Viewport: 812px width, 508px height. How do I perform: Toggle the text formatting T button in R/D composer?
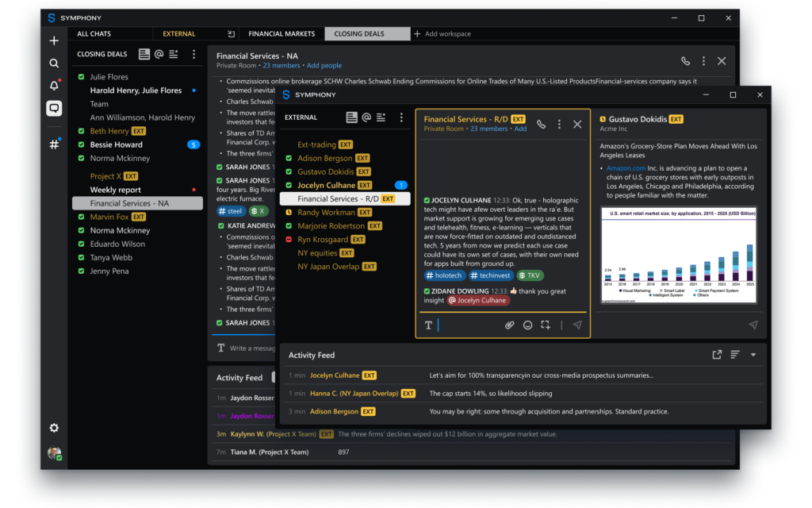(x=428, y=325)
